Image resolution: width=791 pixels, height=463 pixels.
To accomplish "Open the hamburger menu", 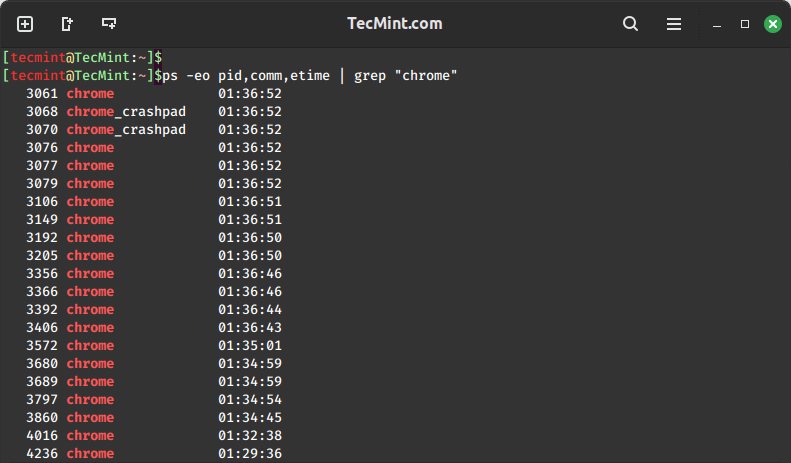I will [x=674, y=24].
